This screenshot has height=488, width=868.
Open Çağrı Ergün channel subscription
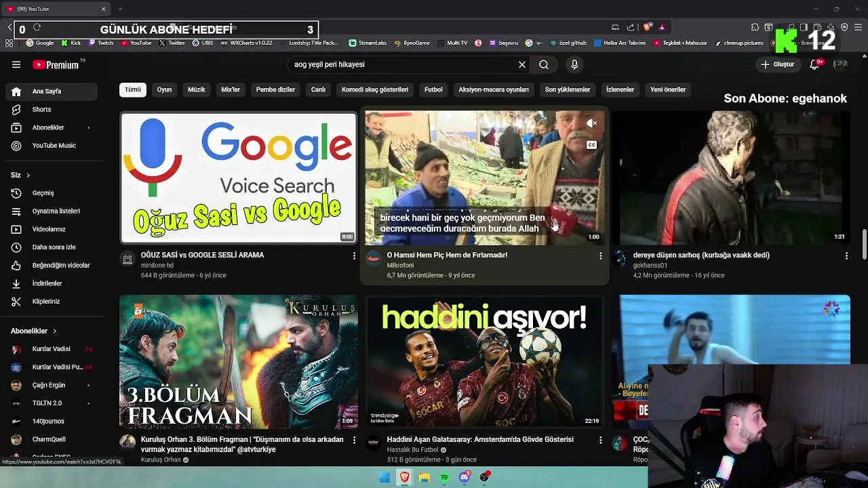point(51,385)
